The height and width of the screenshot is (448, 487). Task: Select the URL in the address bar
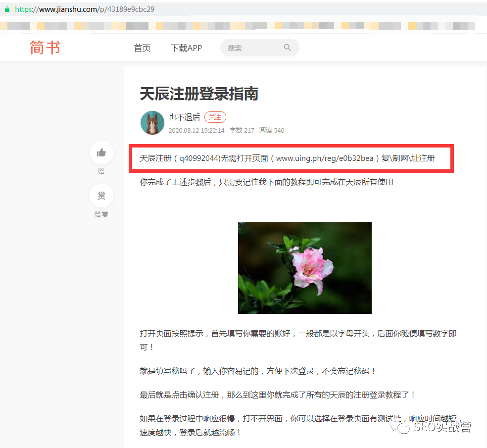coord(85,9)
